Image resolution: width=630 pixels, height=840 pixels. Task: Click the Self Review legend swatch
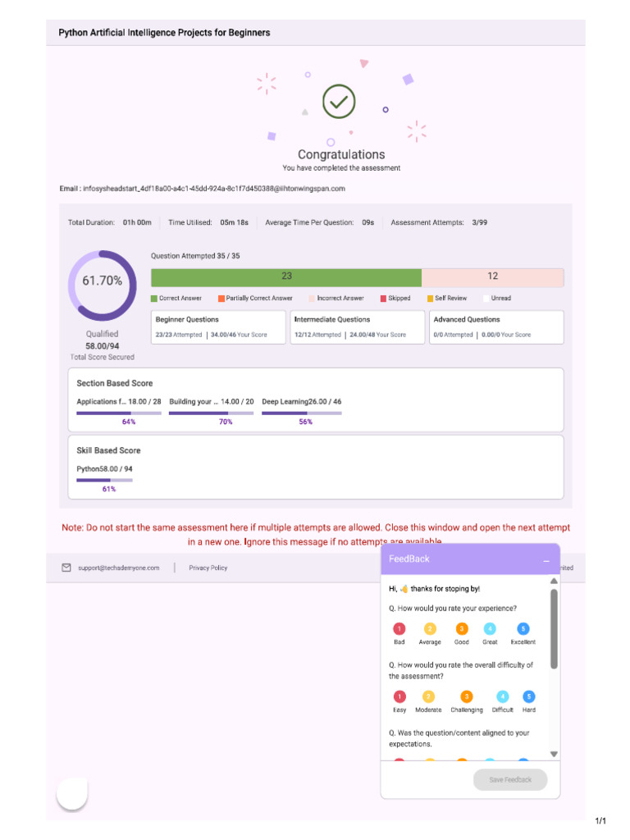coord(430,299)
